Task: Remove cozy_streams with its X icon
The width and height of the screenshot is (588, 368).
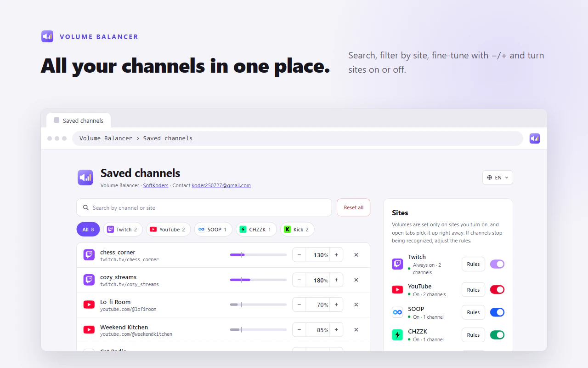Action: pos(356,280)
